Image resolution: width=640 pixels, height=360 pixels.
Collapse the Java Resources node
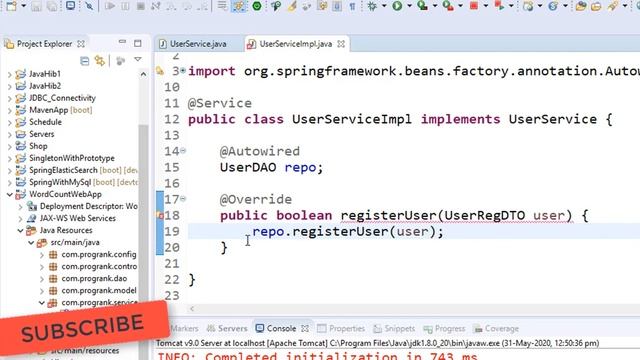pos(20,230)
